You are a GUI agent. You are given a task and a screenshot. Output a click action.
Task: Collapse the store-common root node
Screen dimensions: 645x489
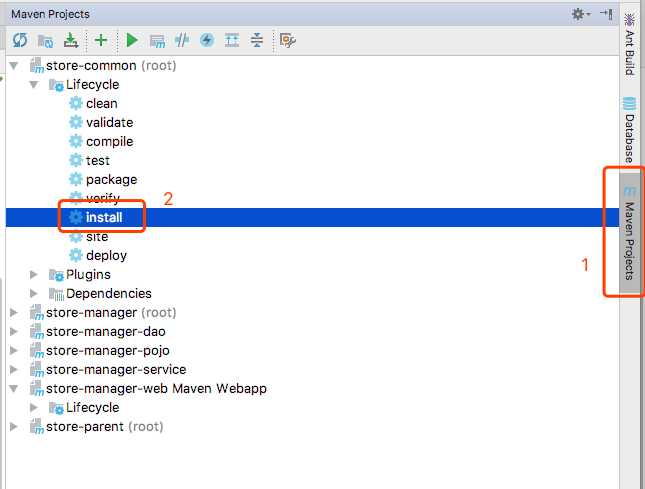14,66
